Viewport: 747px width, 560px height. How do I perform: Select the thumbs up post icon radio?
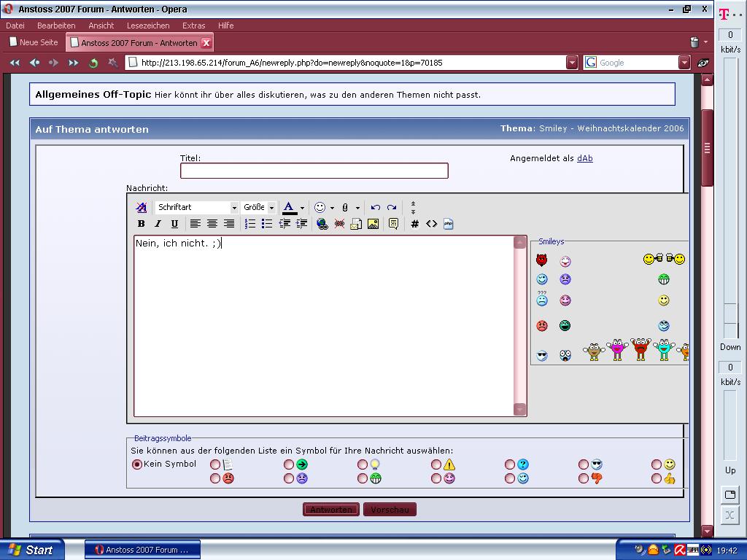(x=657, y=478)
